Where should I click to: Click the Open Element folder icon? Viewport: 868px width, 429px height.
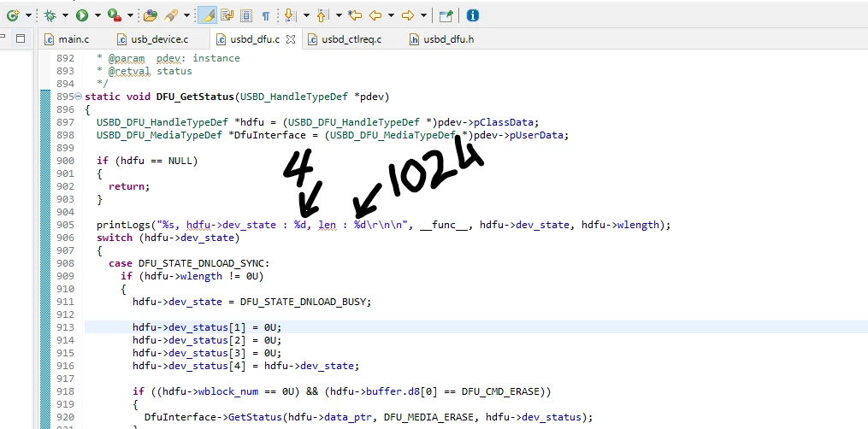[150, 15]
